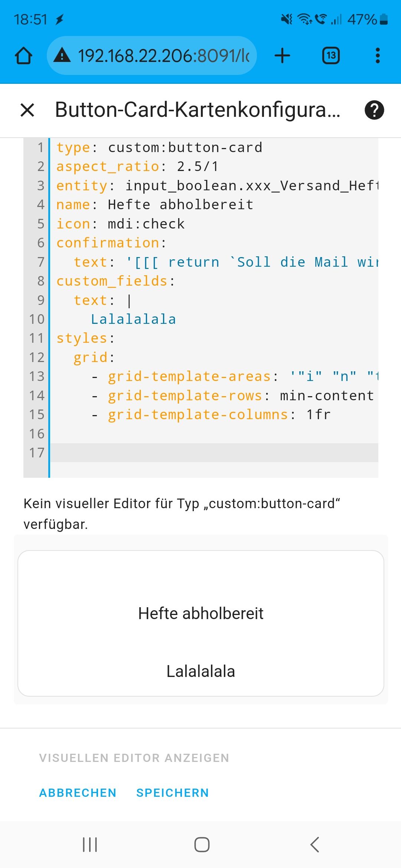This screenshot has width=401, height=868.
Task: Tap the Hefte abholbereit preview card
Action: [x=200, y=623]
